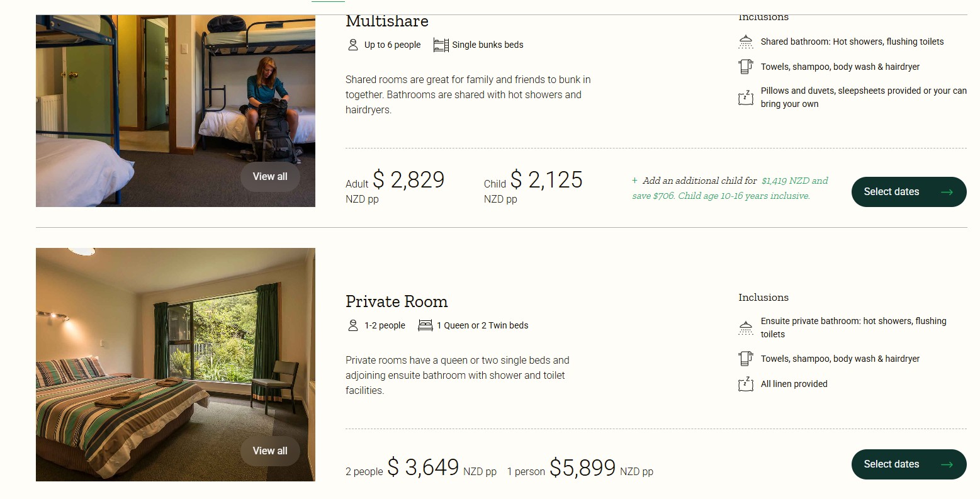Image resolution: width=980 pixels, height=499 pixels.
Task: Click the towel icon in Multishare inclusions
Action: point(745,67)
